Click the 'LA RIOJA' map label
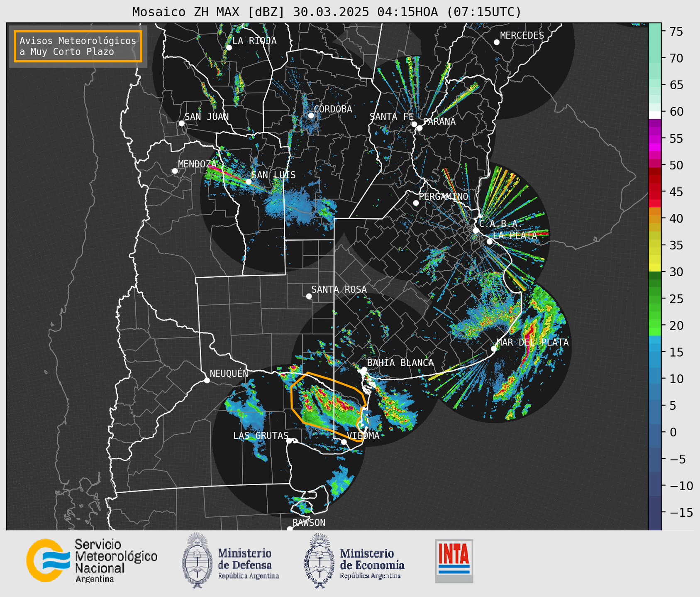This screenshot has width=700, height=597. coord(254,41)
